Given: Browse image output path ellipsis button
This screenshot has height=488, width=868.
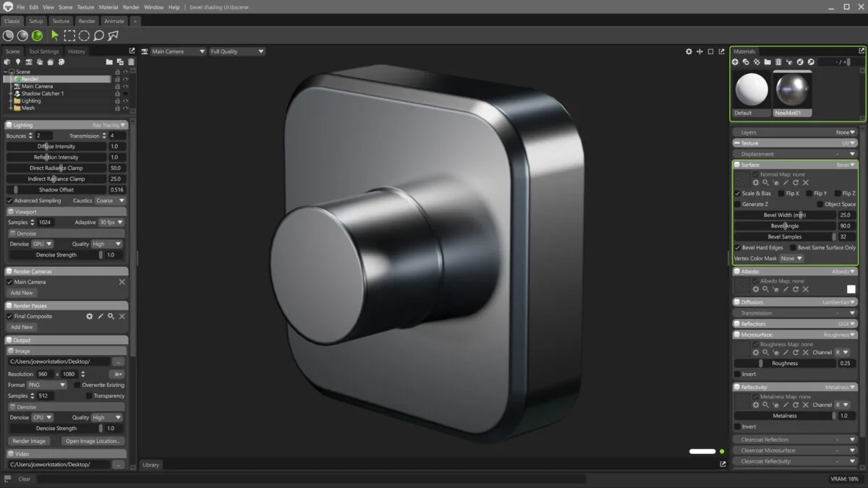Looking at the screenshot, I should [x=119, y=361].
